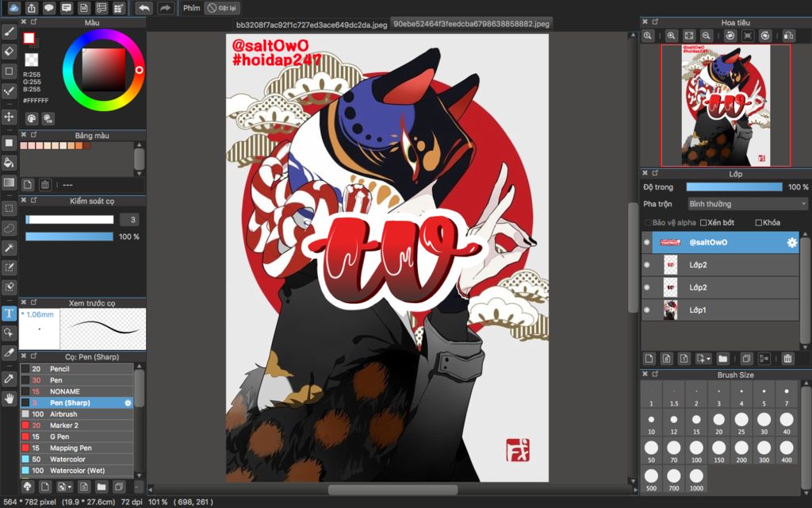Select the Move tool
This screenshot has width=812, height=508.
point(10,117)
